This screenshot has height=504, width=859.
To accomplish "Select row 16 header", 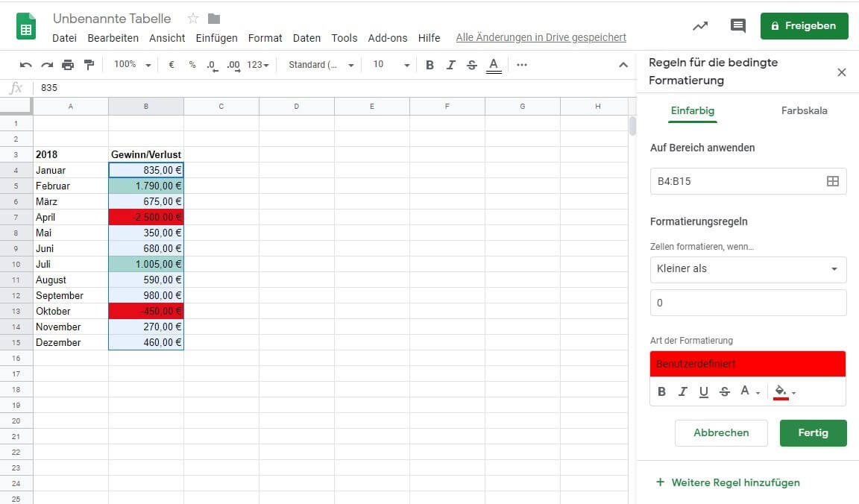I will pyautogui.click(x=16, y=359).
